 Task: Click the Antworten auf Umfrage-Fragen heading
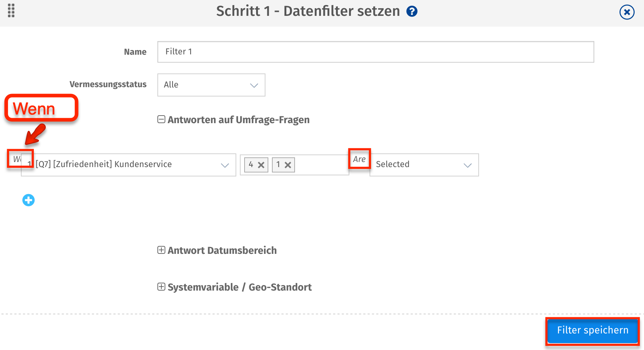point(238,120)
